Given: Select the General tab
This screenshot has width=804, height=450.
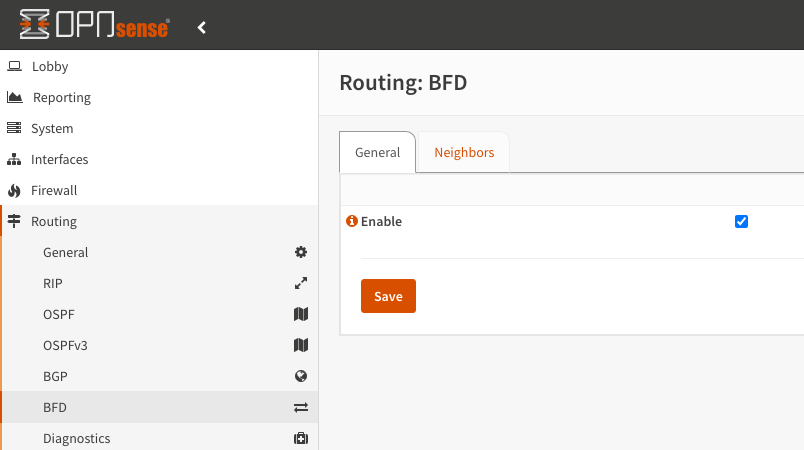Looking at the screenshot, I should [x=378, y=153].
